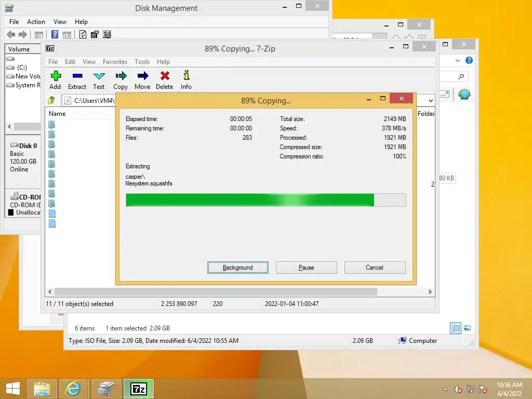Open Disk Management Action menu

(36, 22)
